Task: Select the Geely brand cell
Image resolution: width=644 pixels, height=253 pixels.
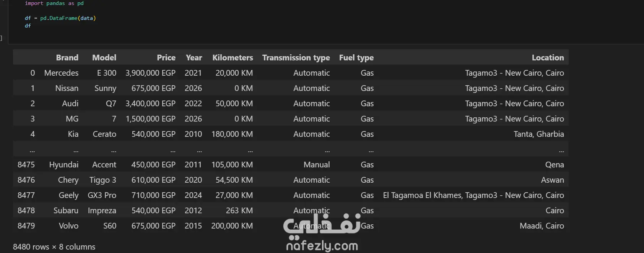Action: (x=68, y=195)
